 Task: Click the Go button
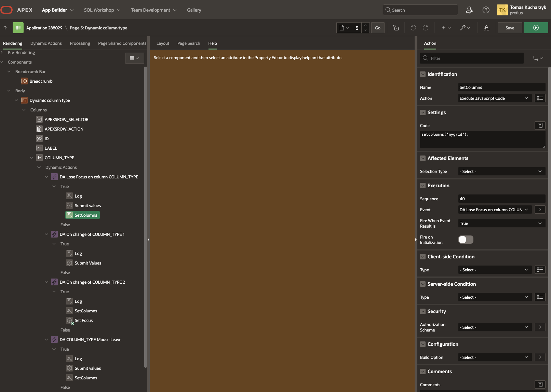378,28
